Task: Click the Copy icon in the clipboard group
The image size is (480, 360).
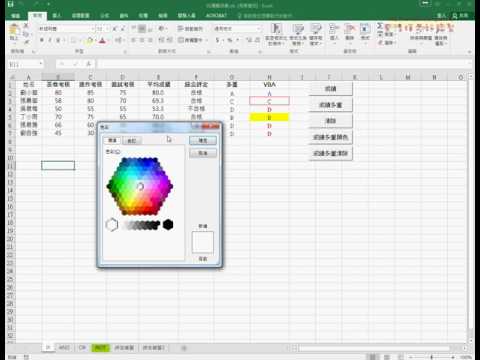Action: (27, 34)
